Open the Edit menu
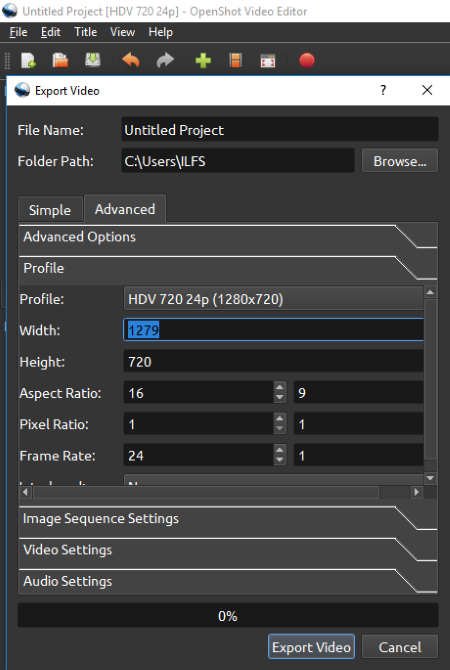The width and height of the screenshot is (450, 670). (50, 32)
